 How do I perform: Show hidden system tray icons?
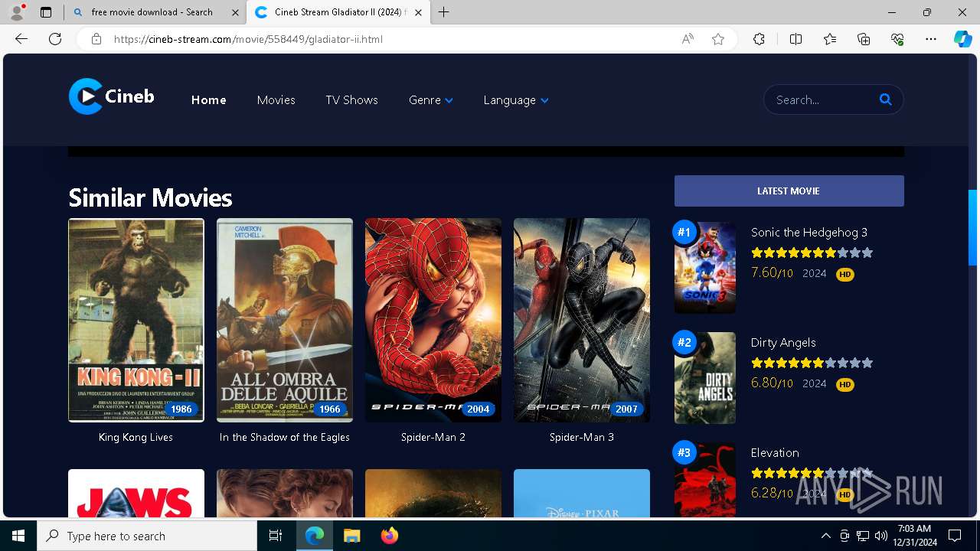pos(825,536)
